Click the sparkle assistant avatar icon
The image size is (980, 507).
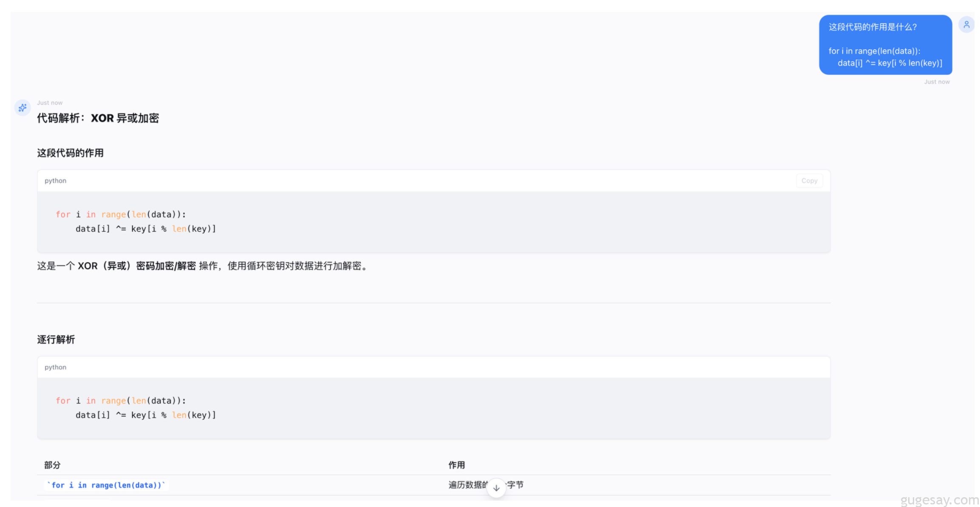23,108
